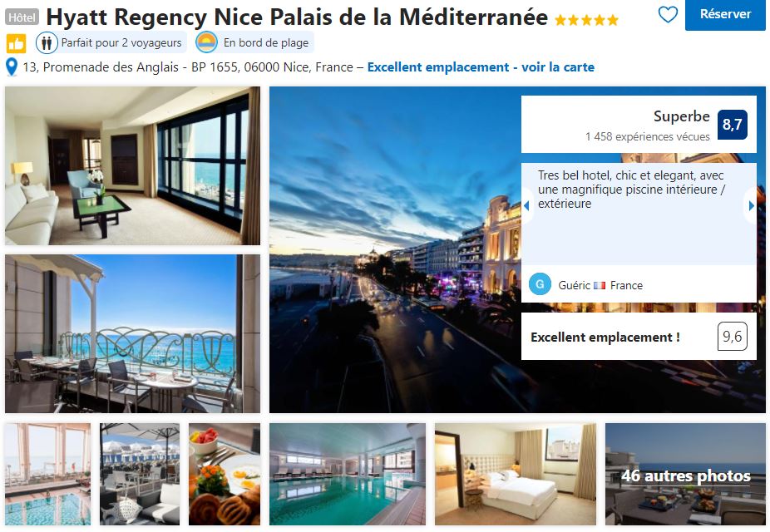The height and width of the screenshot is (532, 770).
Task: Show next review with right arrow
Action: (751, 206)
